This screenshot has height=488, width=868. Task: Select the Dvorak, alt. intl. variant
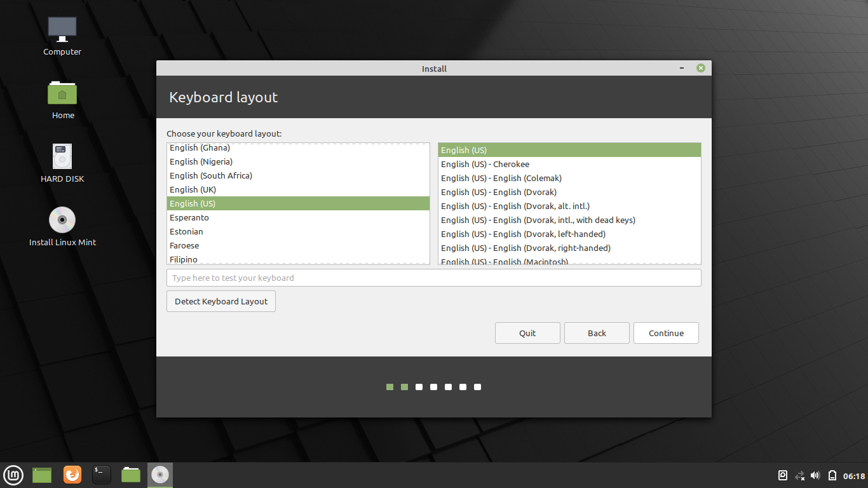(569, 206)
